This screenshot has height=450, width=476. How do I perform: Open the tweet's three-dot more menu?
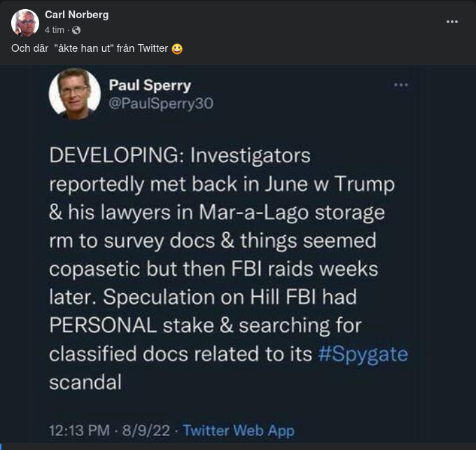coord(400,85)
